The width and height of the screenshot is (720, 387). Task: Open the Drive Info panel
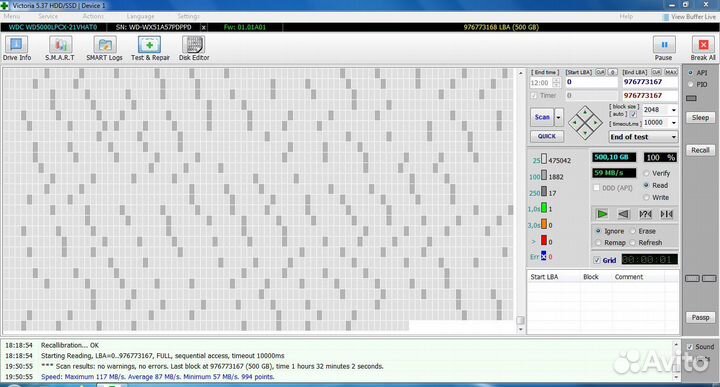pos(17,48)
